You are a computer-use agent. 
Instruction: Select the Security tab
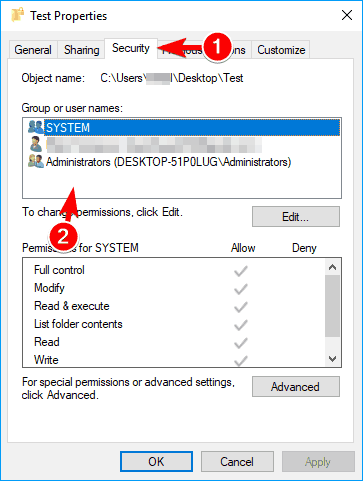pyautogui.click(x=131, y=48)
